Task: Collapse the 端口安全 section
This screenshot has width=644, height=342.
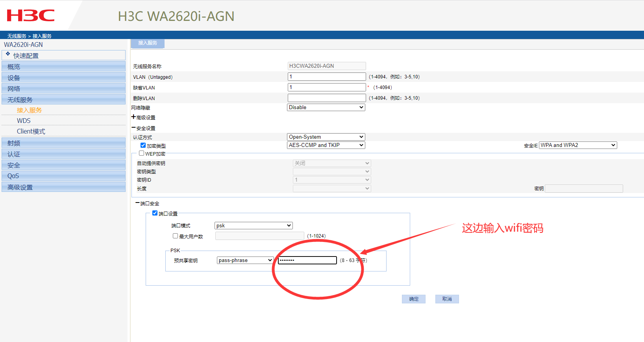Action: click(137, 203)
